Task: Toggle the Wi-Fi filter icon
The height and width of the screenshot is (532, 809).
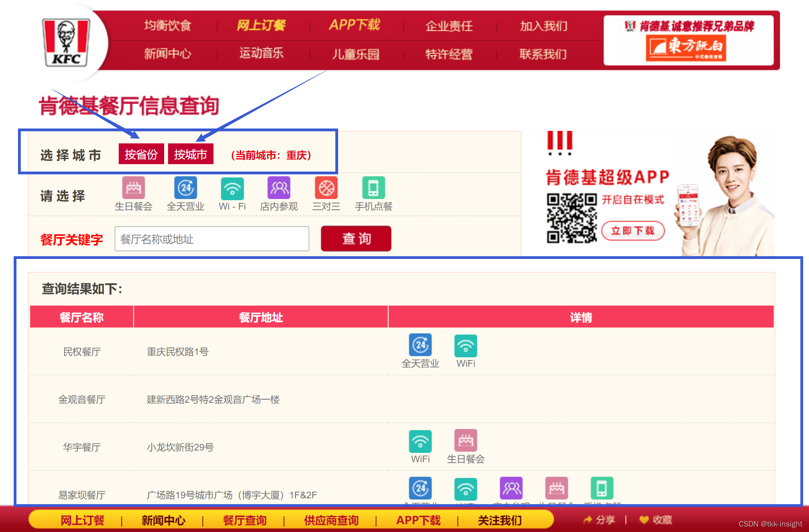Action: point(232,189)
